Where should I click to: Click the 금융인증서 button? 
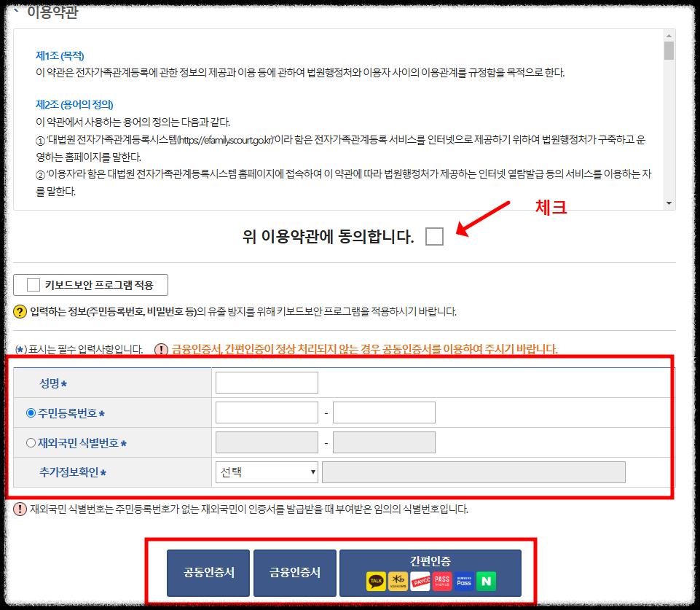point(295,573)
